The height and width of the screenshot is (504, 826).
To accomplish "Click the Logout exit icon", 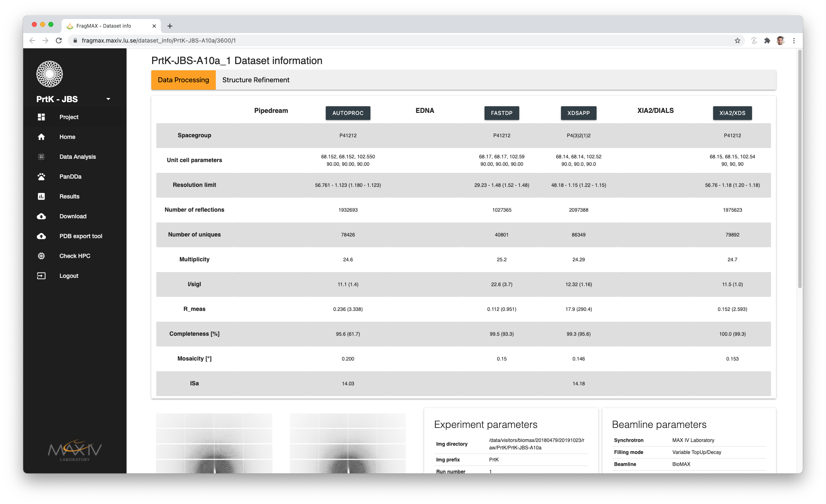I will point(41,276).
